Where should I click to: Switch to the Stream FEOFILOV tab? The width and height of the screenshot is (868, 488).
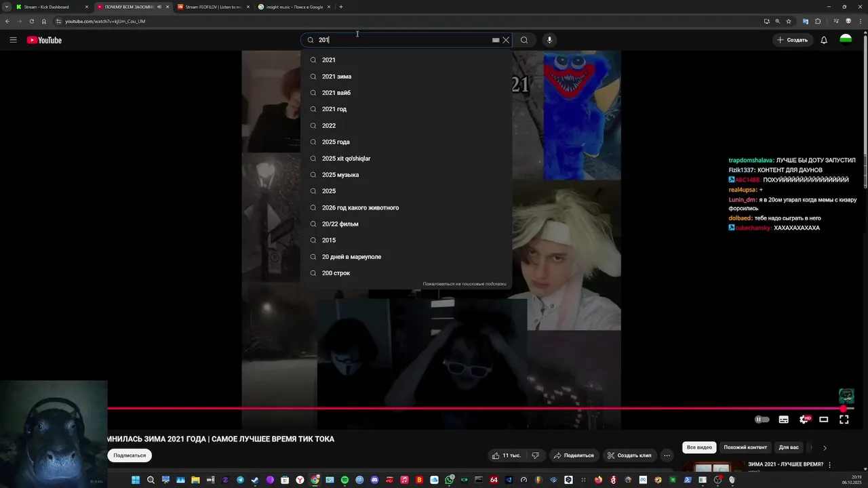[213, 7]
